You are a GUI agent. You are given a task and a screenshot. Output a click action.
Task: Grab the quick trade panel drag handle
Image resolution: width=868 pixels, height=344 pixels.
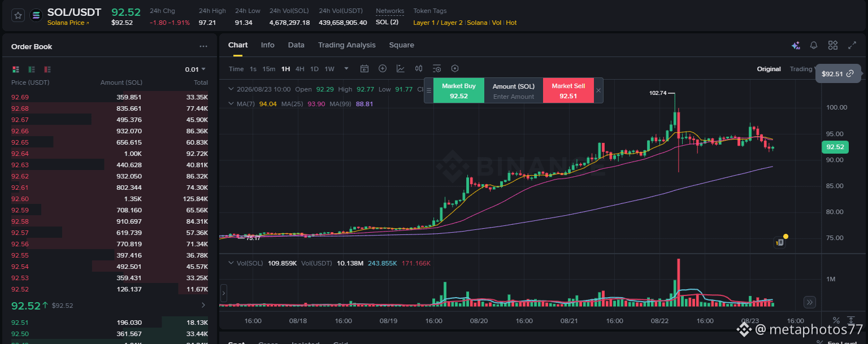(428, 90)
